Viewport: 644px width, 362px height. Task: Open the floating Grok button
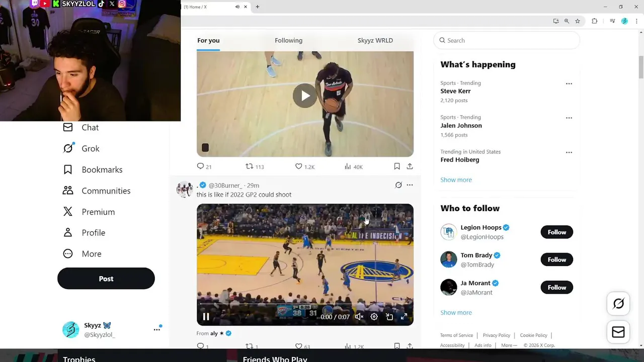coord(618,304)
